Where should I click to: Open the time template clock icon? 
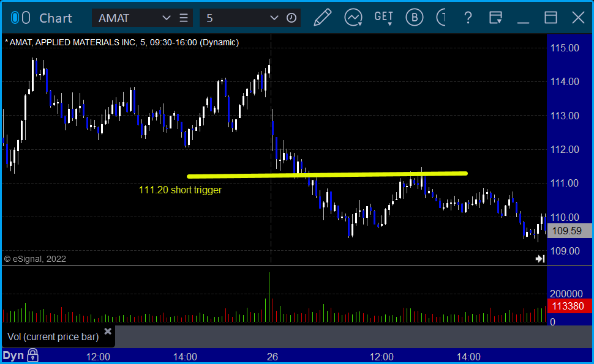[291, 18]
